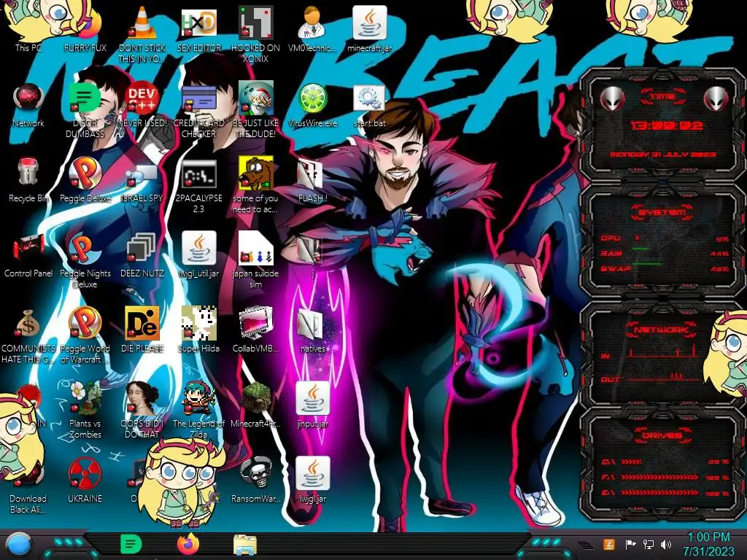Image resolution: width=747 pixels, height=560 pixels.
Task: Click the SYSTEM widget header
Action: [662, 212]
